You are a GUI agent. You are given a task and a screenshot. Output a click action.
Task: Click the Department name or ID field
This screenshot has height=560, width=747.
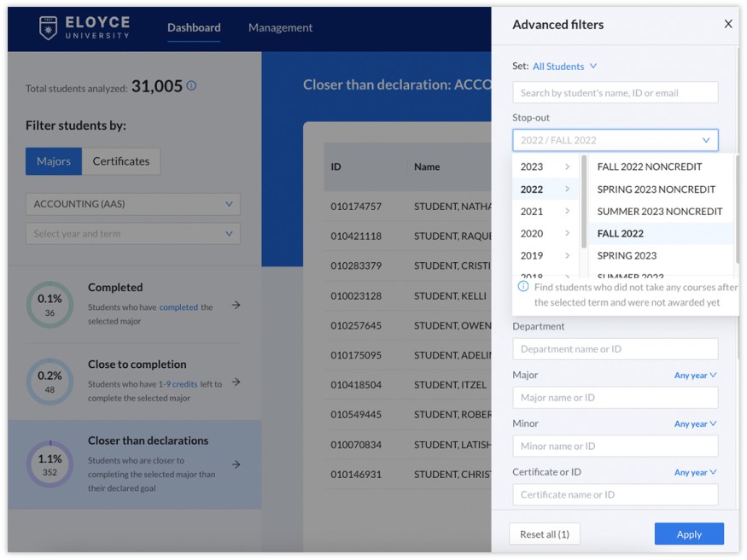click(x=615, y=348)
